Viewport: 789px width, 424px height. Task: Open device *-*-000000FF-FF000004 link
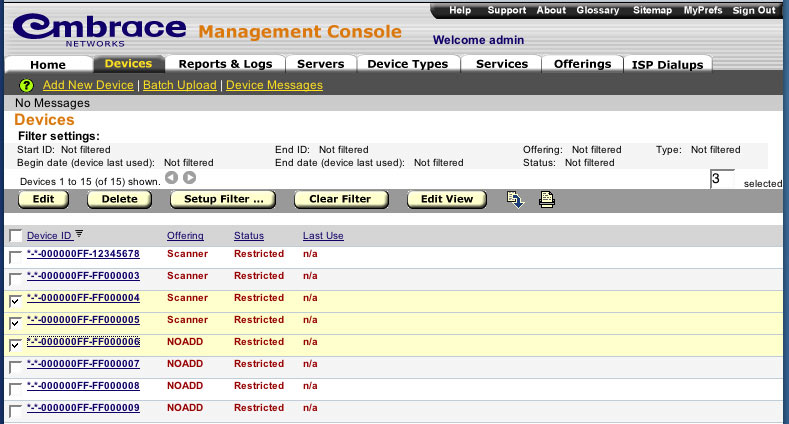point(83,298)
